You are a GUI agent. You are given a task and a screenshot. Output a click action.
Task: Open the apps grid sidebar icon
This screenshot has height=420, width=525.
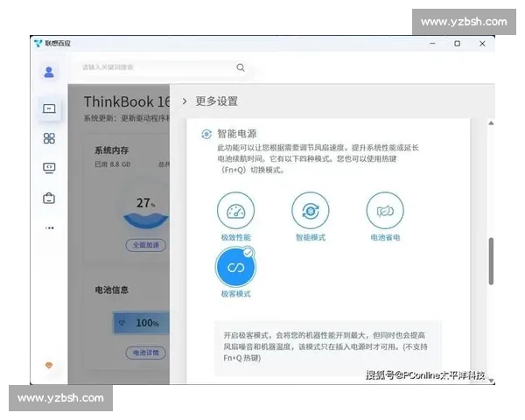(x=49, y=138)
